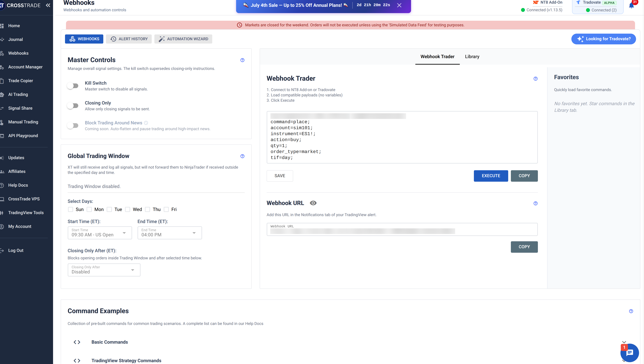Screen dimensions: 644x364
Task: Open the End Time dropdown
Action: tap(170, 233)
